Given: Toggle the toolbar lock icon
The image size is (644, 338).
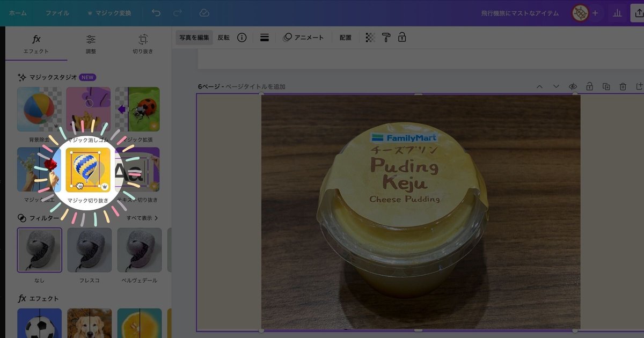Looking at the screenshot, I should point(402,38).
